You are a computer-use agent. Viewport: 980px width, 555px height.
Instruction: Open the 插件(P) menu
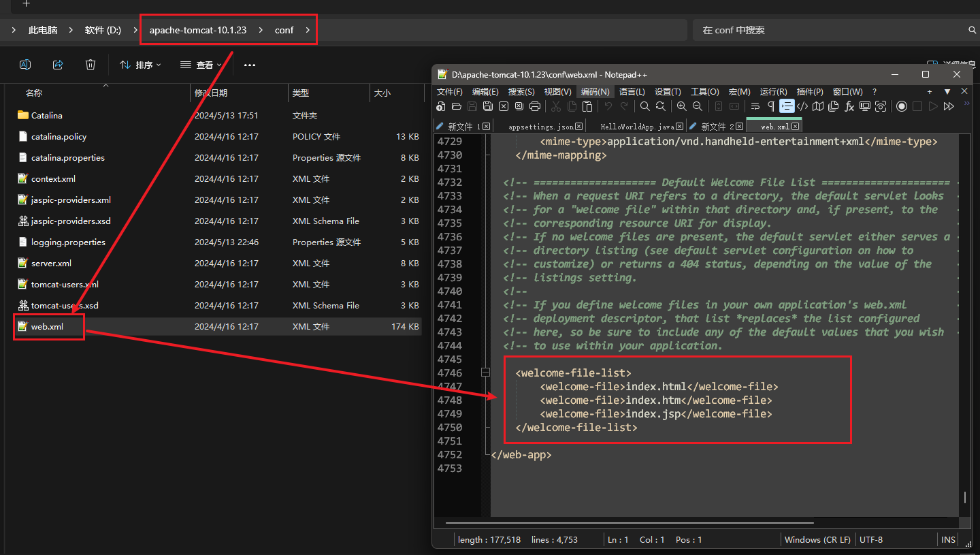(809, 92)
